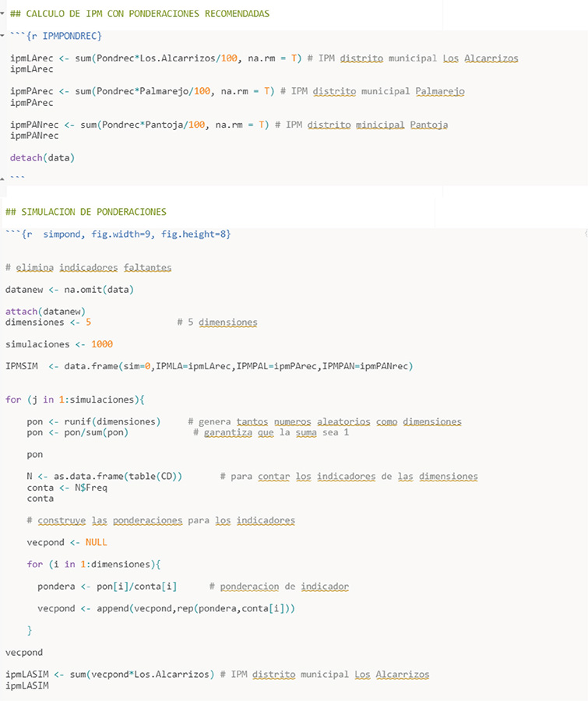Image resolution: width=588 pixels, height=701 pixels.
Task: Collapse the IPMPONDREC code chunk fold arrow
Action: [3, 37]
